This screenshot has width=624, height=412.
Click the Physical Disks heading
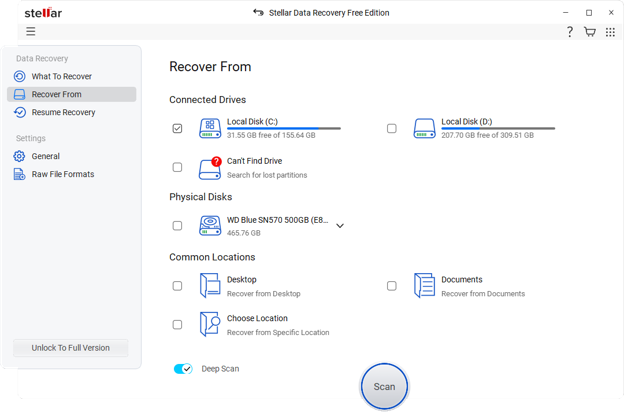(x=201, y=197)
